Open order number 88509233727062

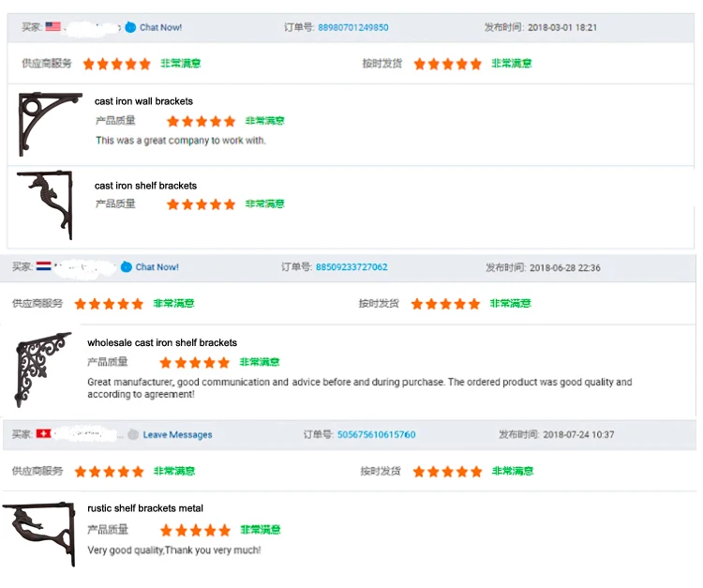pyautogui.click(x=351, y=267)
